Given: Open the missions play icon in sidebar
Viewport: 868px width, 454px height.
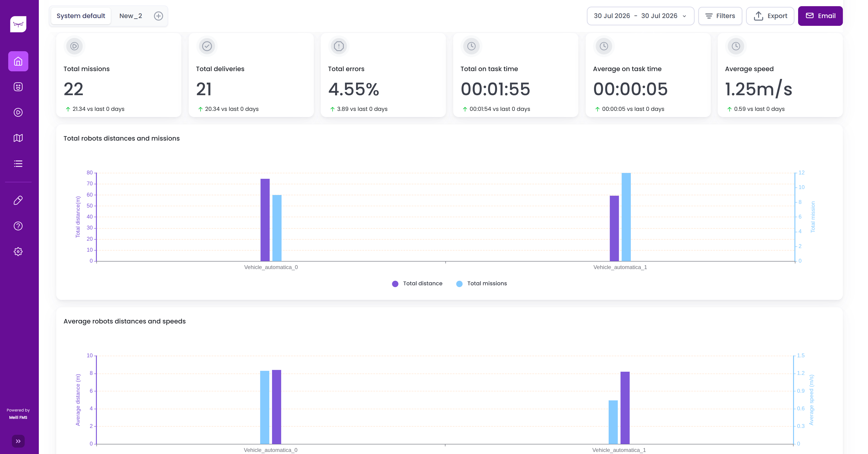Looking at the screenshot, I should click(18, 112).
